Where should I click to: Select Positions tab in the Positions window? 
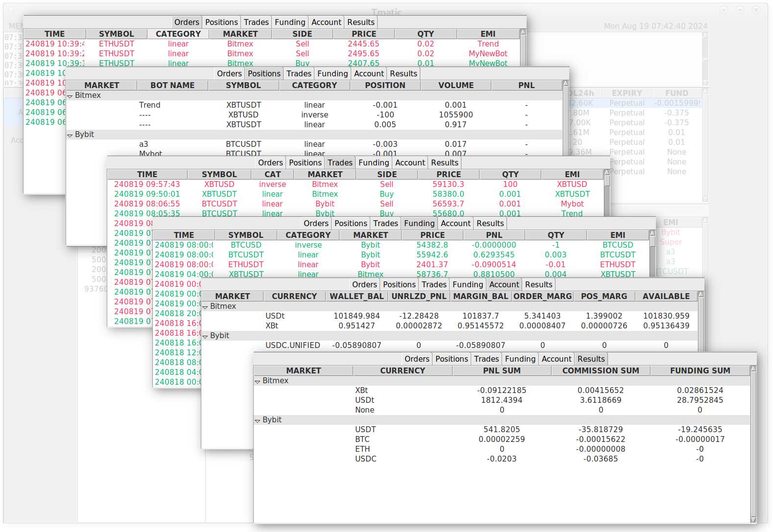264,73
